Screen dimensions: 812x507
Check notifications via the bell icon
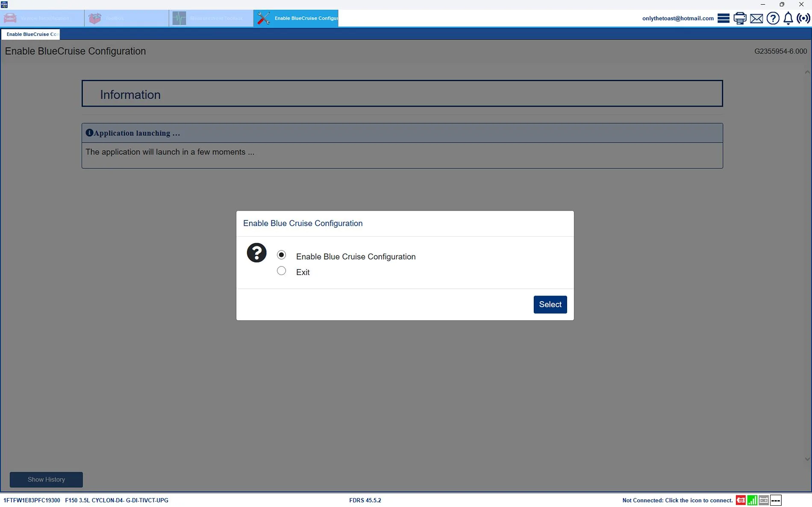788,18
